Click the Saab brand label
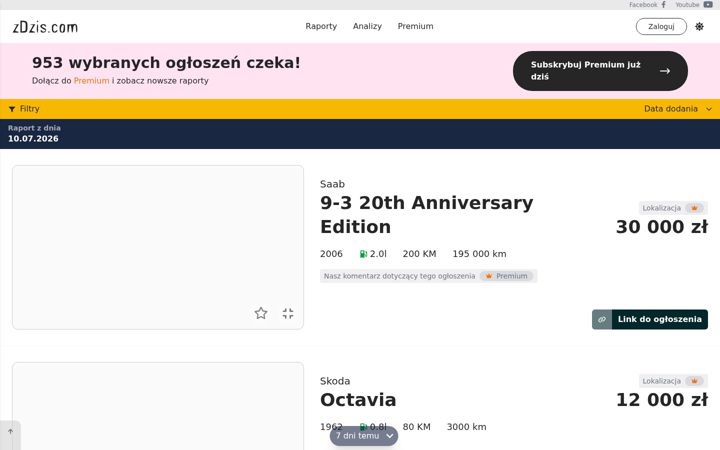720x450 pixels. pyautogui.click(x=332, y=184)
